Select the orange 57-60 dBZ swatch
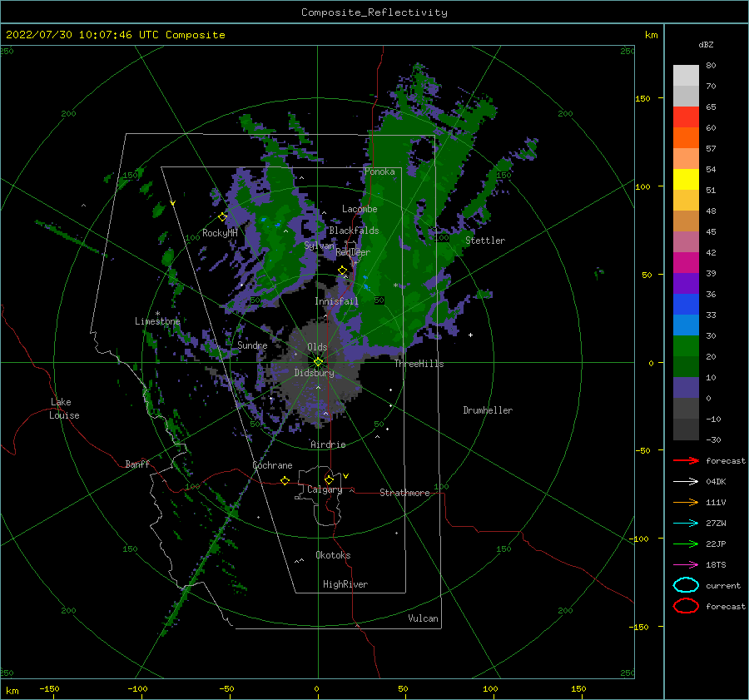The width and height of the screenshot is (749, 700). click(x=686, y=137)
